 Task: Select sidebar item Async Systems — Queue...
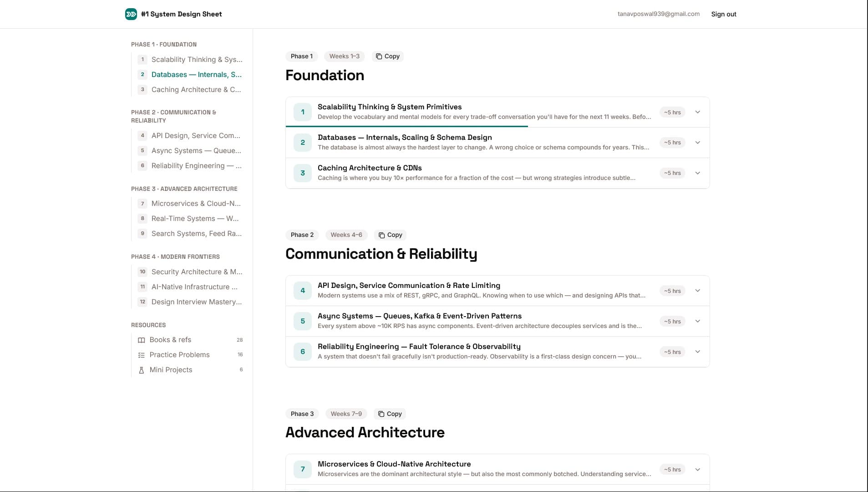click(x=190, y=151)
